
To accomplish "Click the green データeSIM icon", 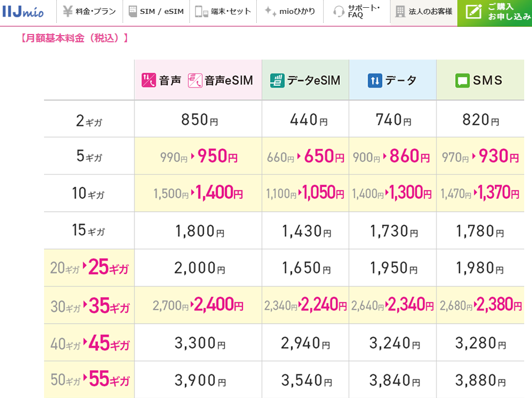I will (x=277, y=80).
